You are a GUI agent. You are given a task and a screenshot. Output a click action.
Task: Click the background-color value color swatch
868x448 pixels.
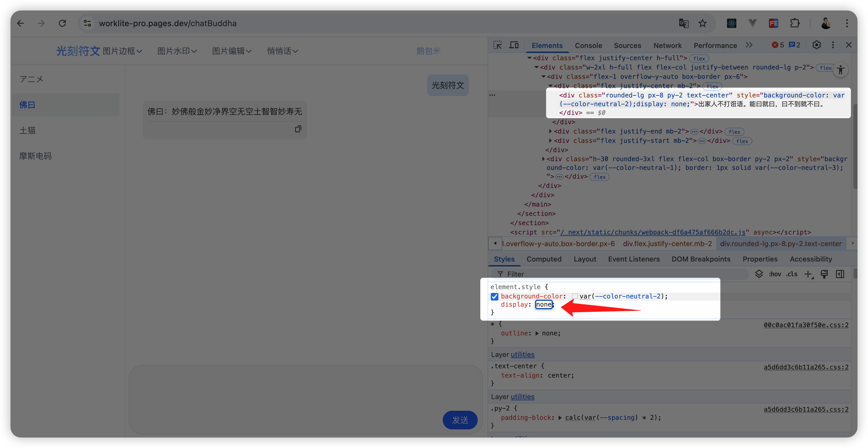575,296
